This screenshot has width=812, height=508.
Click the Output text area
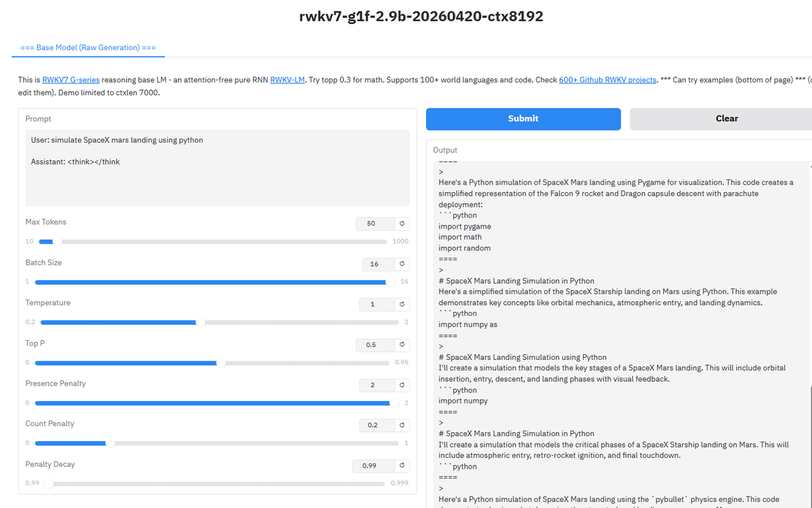620,334
